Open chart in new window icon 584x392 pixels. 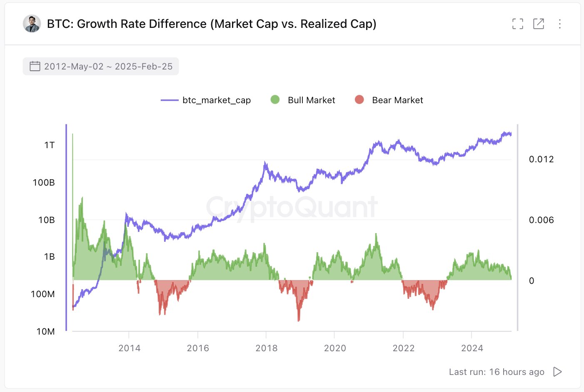539,24
